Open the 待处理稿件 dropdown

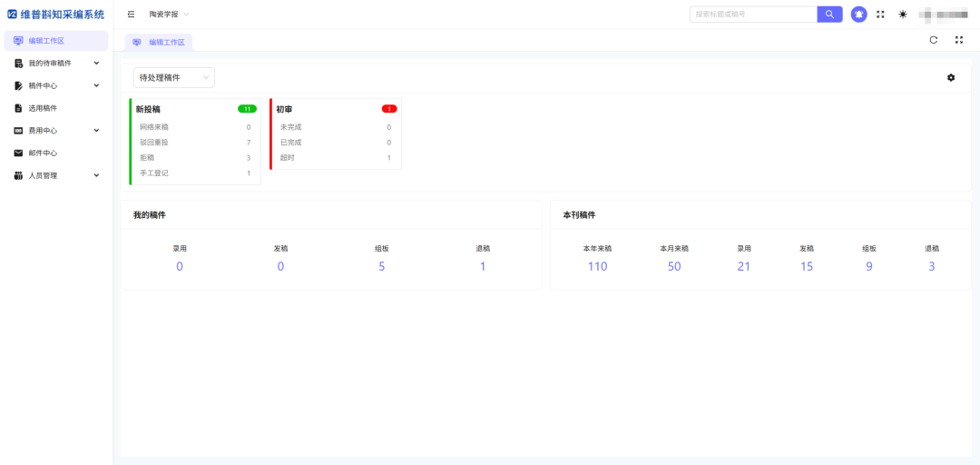pyautogui.click(x=173, y=77)
